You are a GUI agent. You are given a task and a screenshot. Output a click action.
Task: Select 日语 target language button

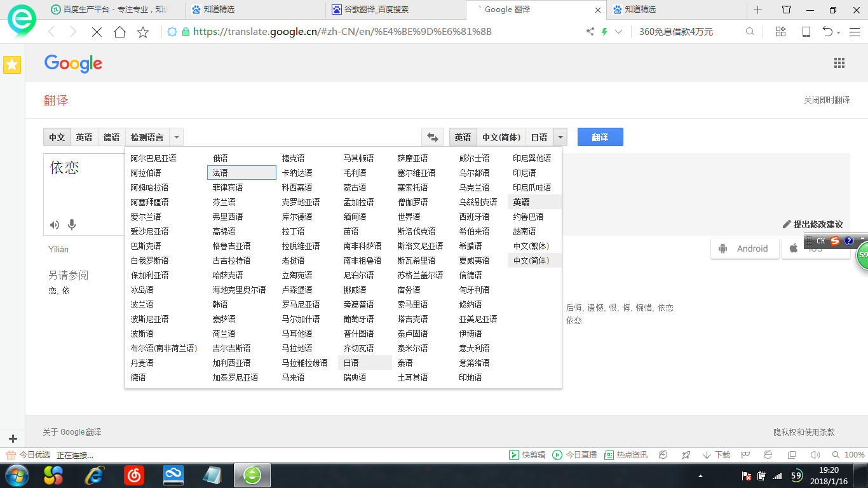coord(539,137)
